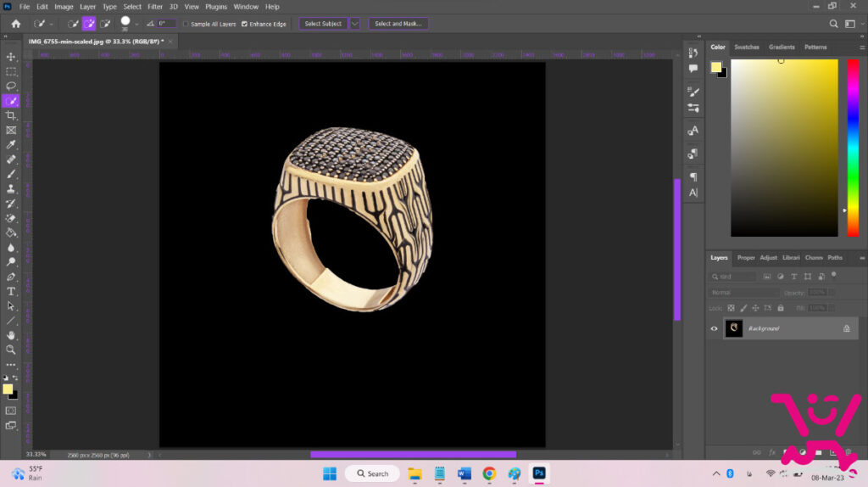Select the Dodge tool
The image size is (868, 487).
tap(11, 262)
